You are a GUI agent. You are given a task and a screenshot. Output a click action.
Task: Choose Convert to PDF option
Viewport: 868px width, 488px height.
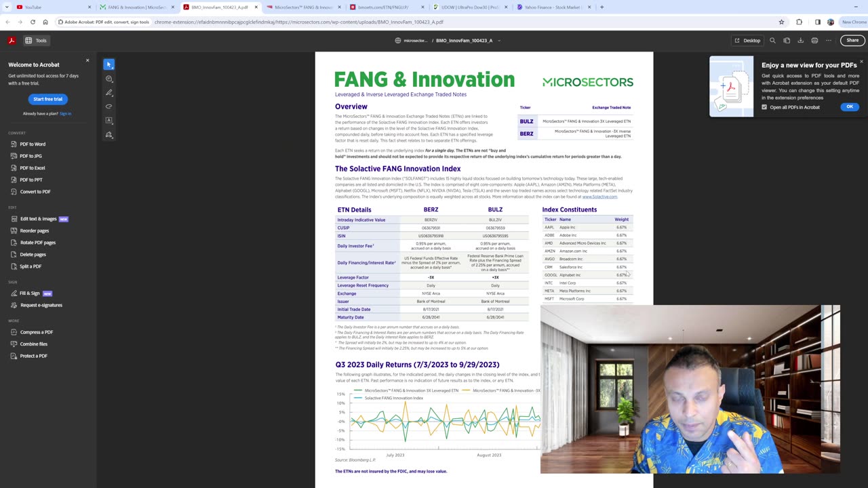point(35,192)
